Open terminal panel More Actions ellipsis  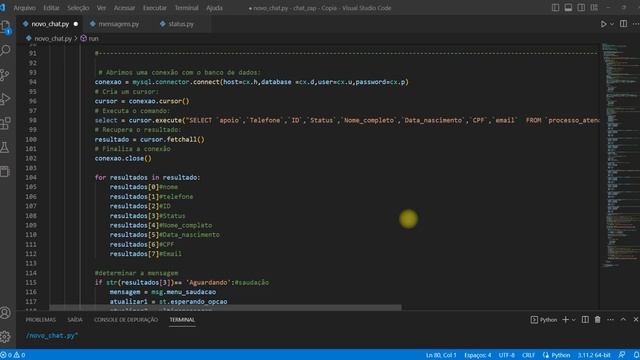[610, 320]
